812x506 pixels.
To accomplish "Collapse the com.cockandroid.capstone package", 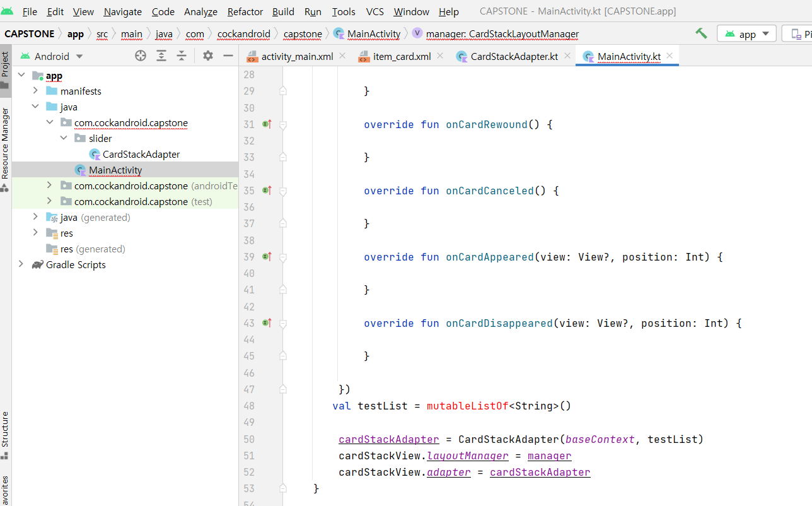I will pyautogui.click(x=50, y=122).
